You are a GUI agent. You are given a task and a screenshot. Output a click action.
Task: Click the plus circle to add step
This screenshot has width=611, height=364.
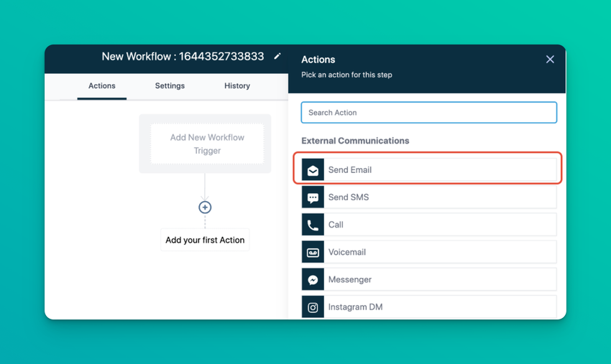(x=205, y=207)
